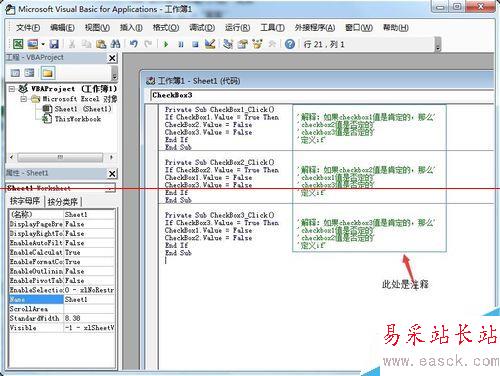Click EnableCalculation True value
The height and width of the screenshot is (376, 500).
[89, 252]
